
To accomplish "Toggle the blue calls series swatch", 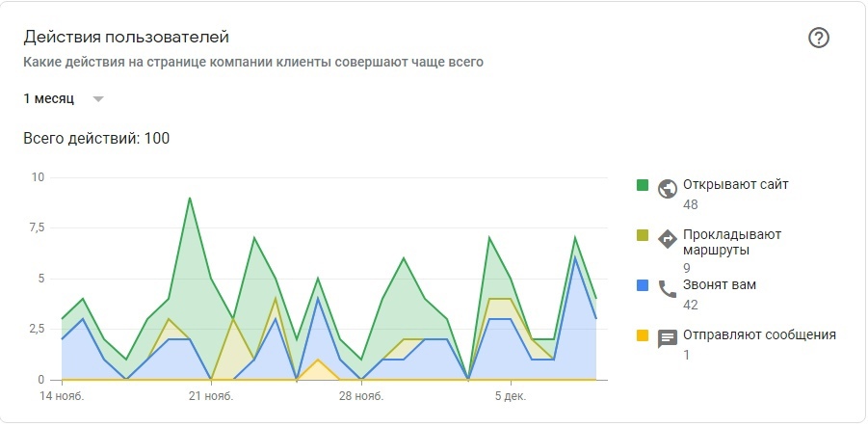I will pyautogui.click(x=642, y=284).
